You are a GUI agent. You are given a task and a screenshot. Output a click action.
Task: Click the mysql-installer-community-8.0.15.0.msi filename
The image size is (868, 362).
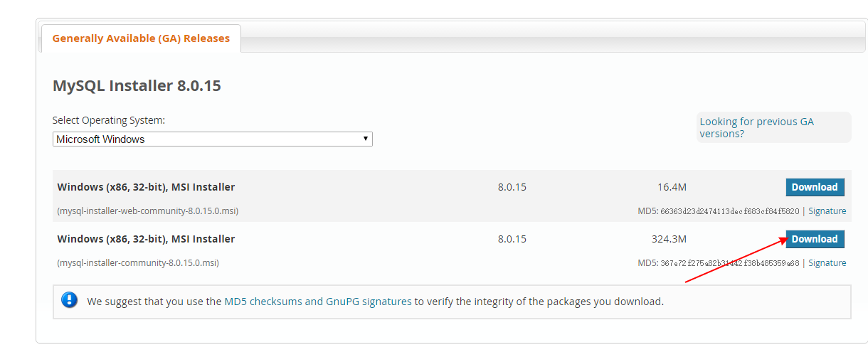138,263
